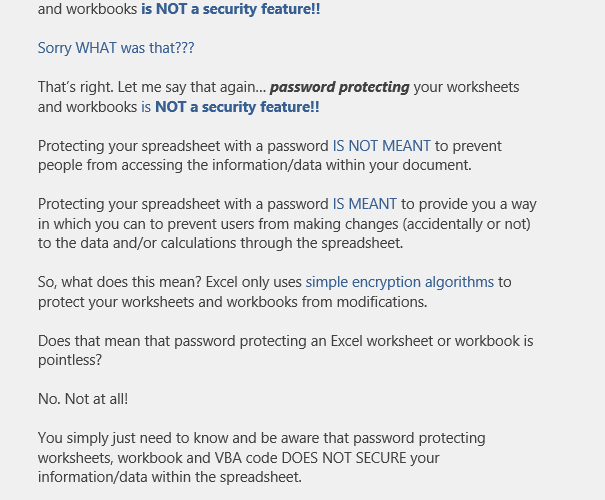Click the bold italic "password protecting" phrase

point(340,87)
